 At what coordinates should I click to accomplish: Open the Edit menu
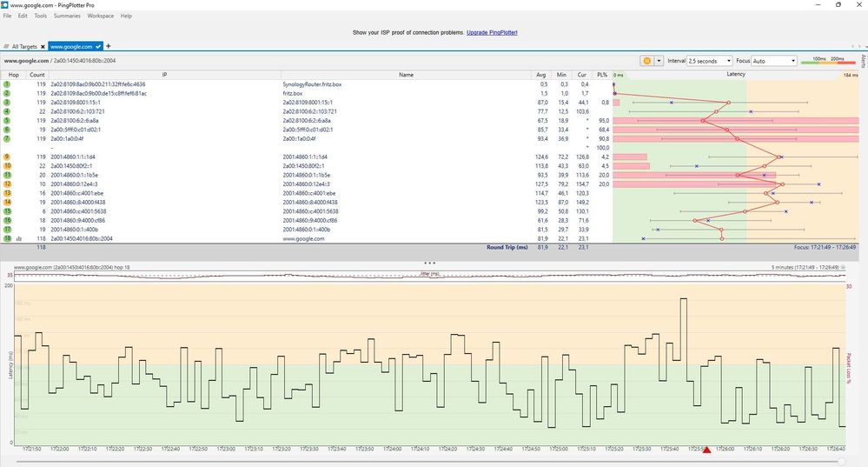[x=23, y=16]
